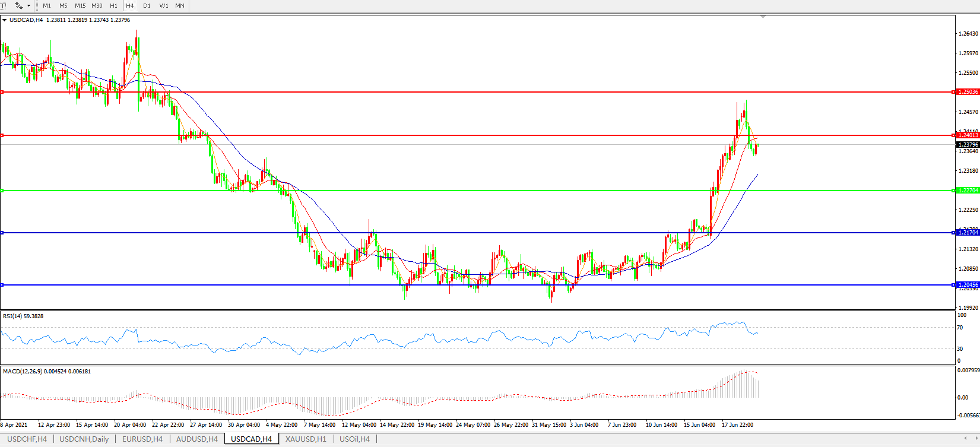
Task: Expand the USDCAD,H4 chart title triangle
Action: 5,20
